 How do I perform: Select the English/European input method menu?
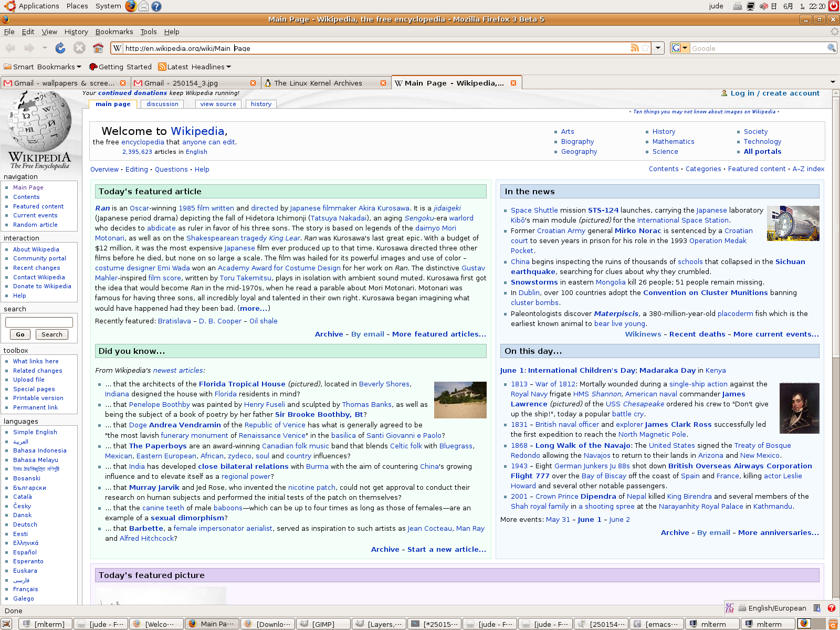click(772, 608)
